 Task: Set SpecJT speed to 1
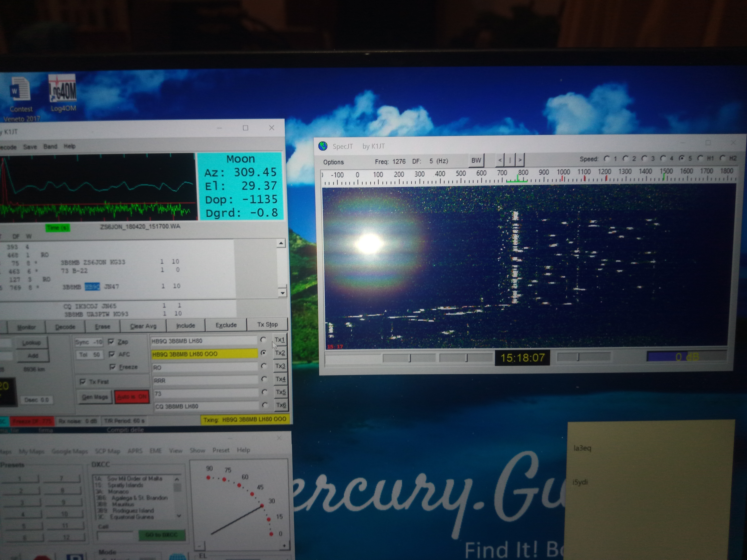click(x=607, y=158)
